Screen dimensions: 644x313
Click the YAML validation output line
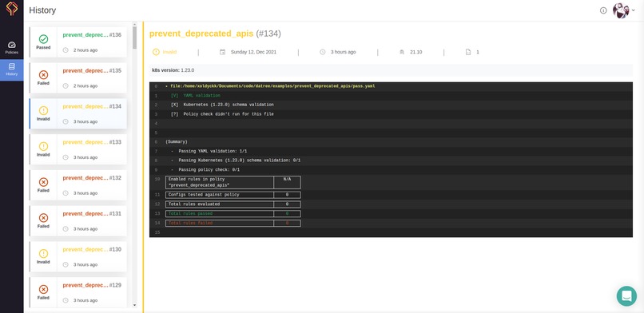196,96
